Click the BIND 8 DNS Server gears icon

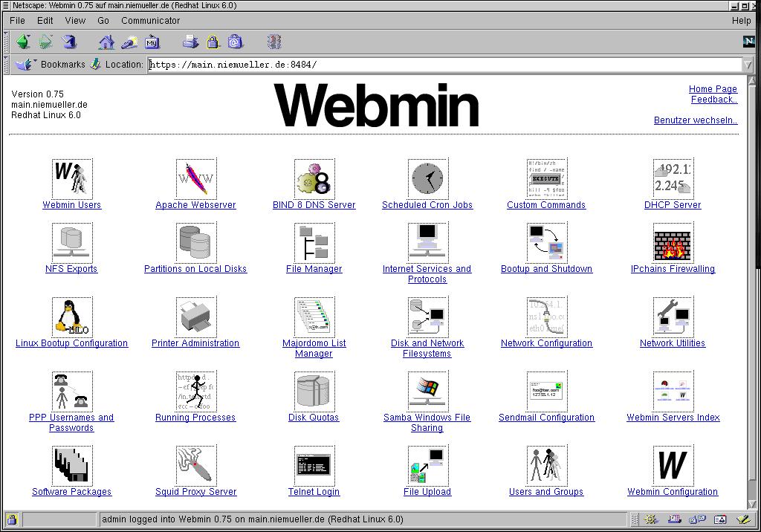point(314,178)
